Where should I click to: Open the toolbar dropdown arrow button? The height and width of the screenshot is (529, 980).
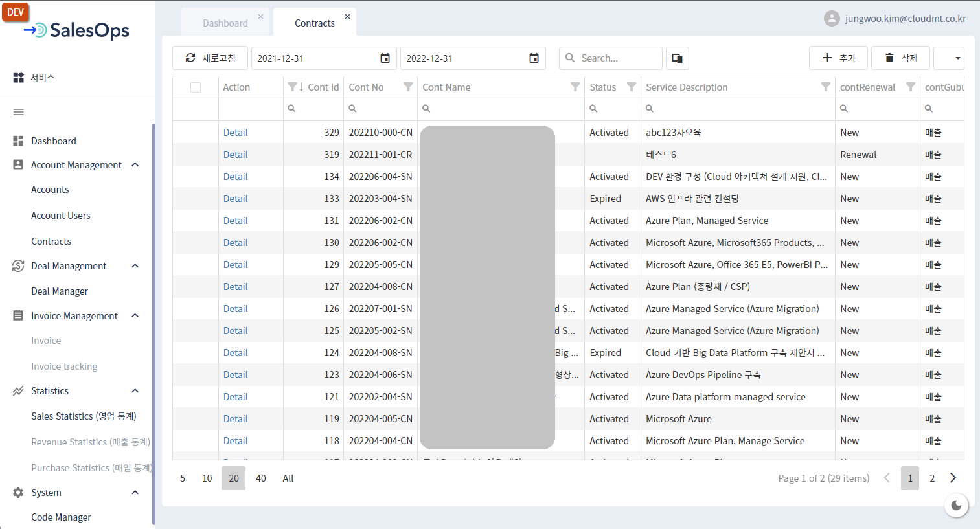tap(949, 58)
